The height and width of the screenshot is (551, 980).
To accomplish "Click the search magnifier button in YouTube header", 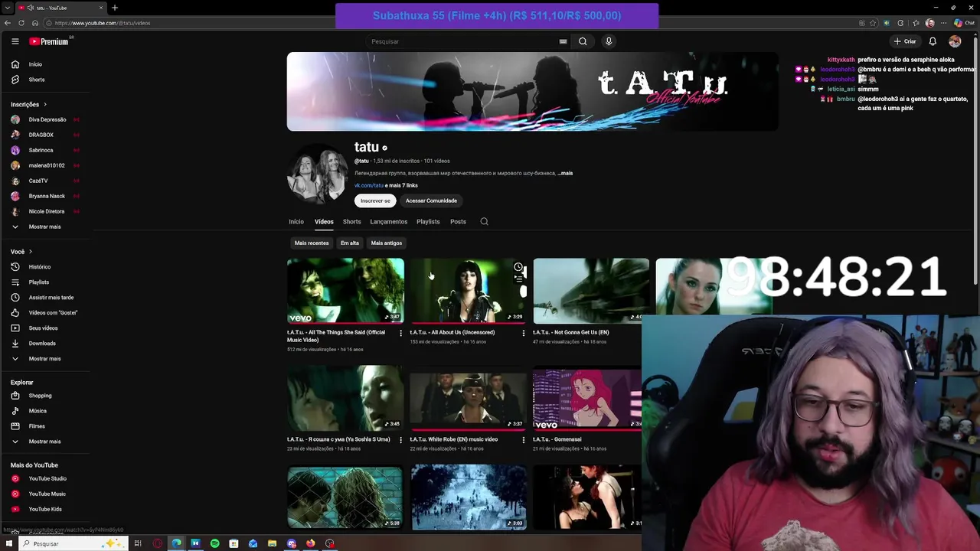I will tap(583, 41).
